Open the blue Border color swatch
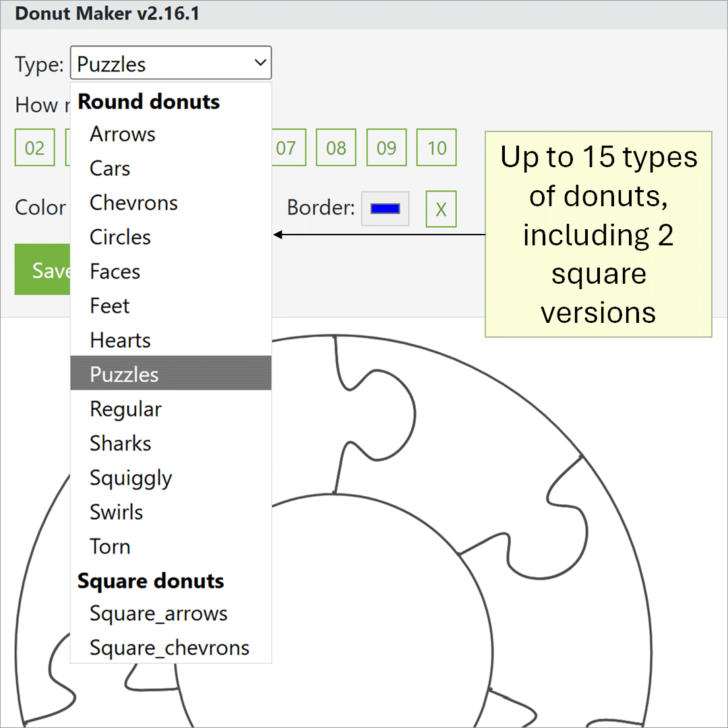This screenshot has height=728, width=728. [x=385, y=208]
